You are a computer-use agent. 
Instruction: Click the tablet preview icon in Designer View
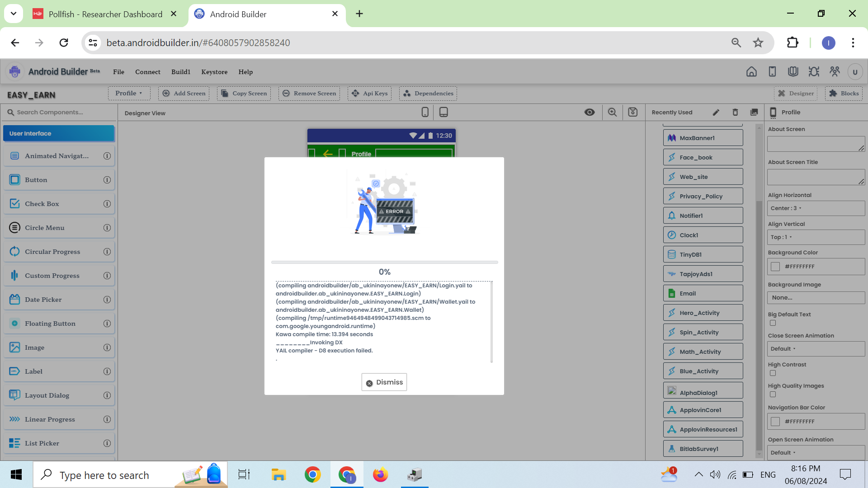point(443,112)
